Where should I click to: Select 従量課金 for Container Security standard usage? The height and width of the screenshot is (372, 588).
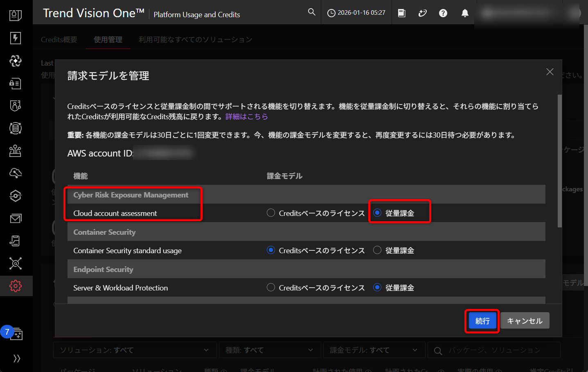[x=377, y=250]
